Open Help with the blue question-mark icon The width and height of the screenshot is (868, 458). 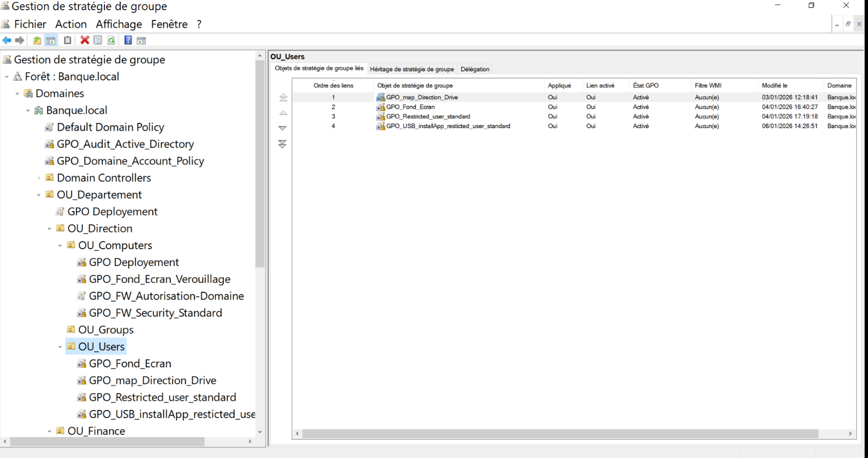click(x=128, y=40)
